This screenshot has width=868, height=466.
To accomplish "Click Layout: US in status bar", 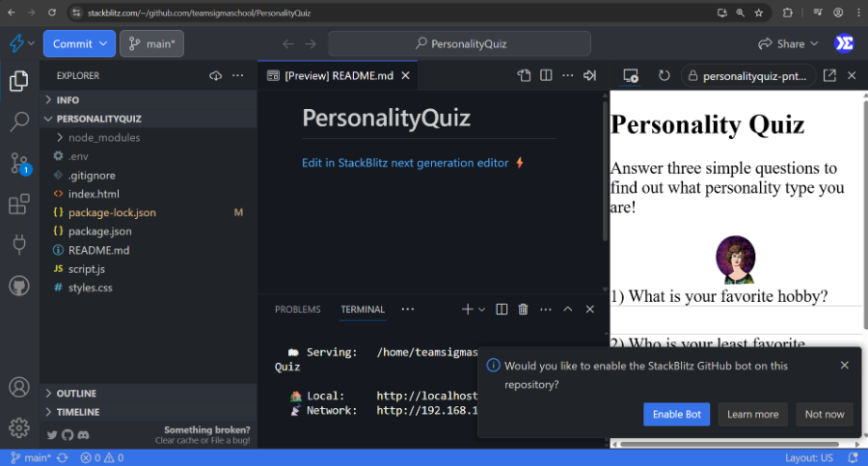I will [809, 457].
